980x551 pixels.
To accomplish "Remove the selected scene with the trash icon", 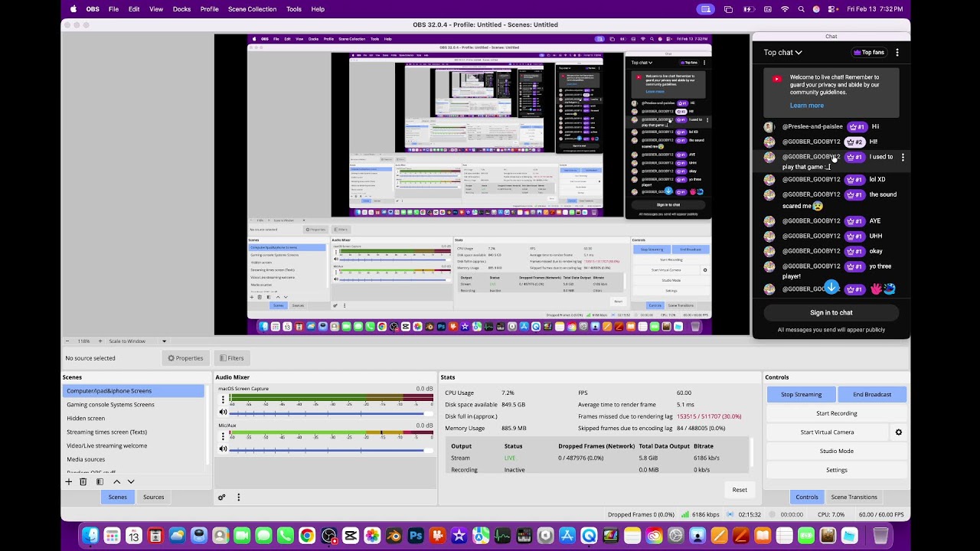I will (83, 482).
